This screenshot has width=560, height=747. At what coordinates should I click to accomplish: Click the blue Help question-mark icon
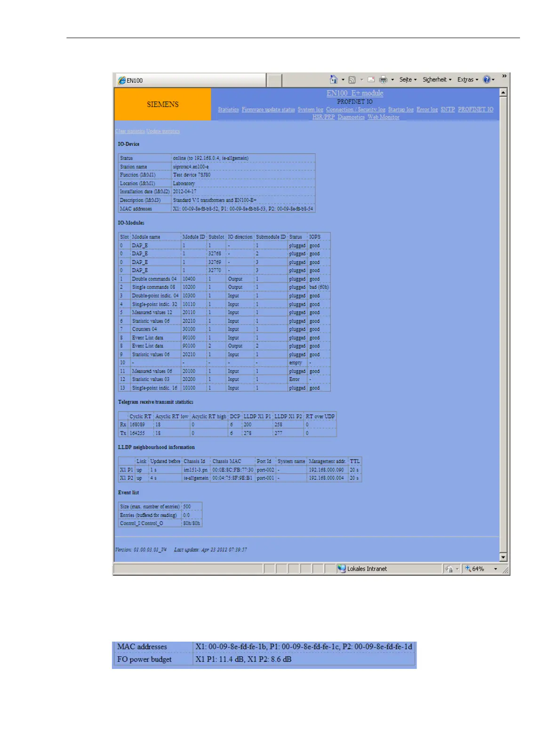487,80
